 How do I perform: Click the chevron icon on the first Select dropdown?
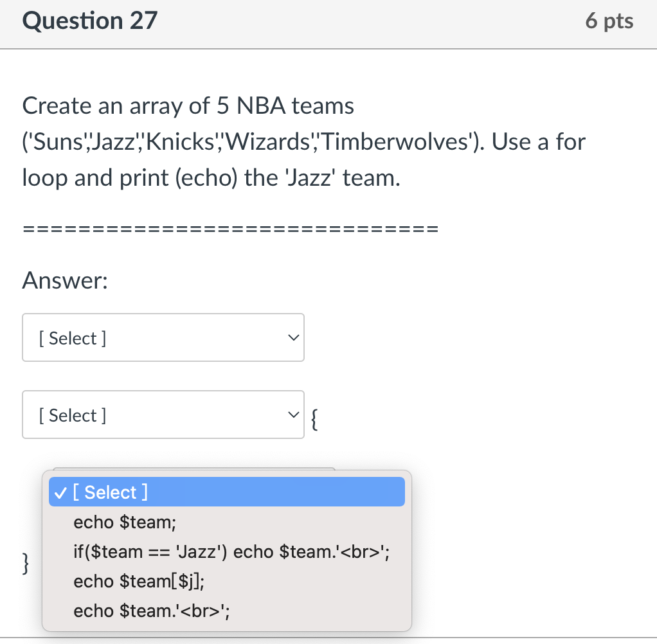pos(294,337)
